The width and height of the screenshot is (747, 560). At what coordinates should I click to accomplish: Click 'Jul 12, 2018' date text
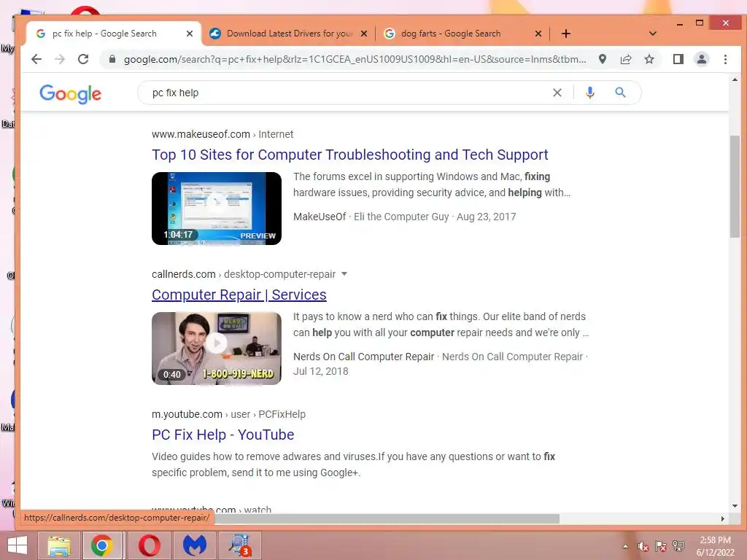pos(321,371)
